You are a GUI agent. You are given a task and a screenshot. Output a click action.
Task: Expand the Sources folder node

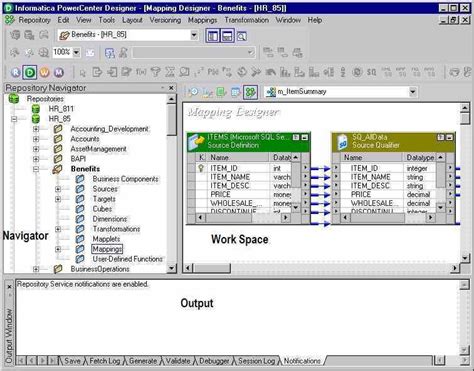click(58, 189)
